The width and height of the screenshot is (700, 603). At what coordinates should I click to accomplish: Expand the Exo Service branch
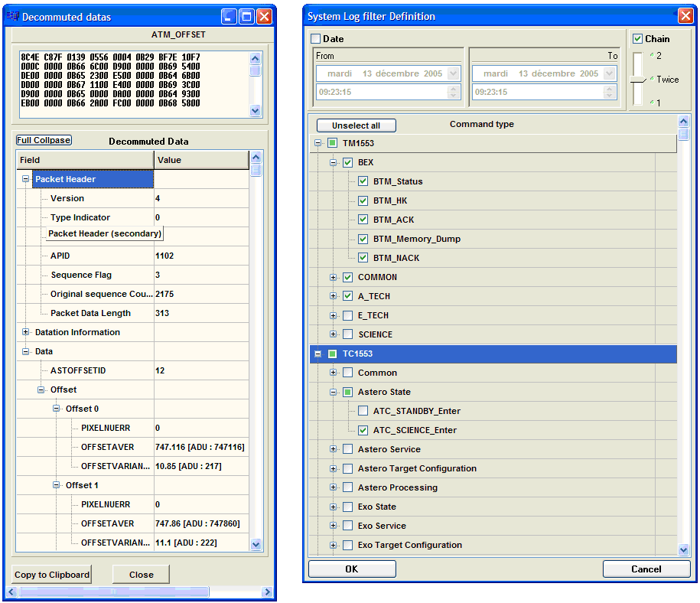tap(333, 526)
